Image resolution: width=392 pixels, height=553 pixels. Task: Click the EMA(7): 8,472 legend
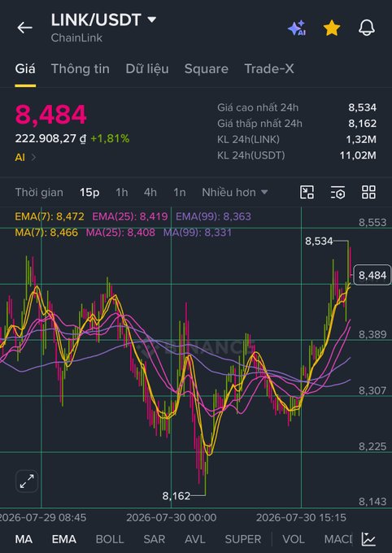(x=50, y=216)
